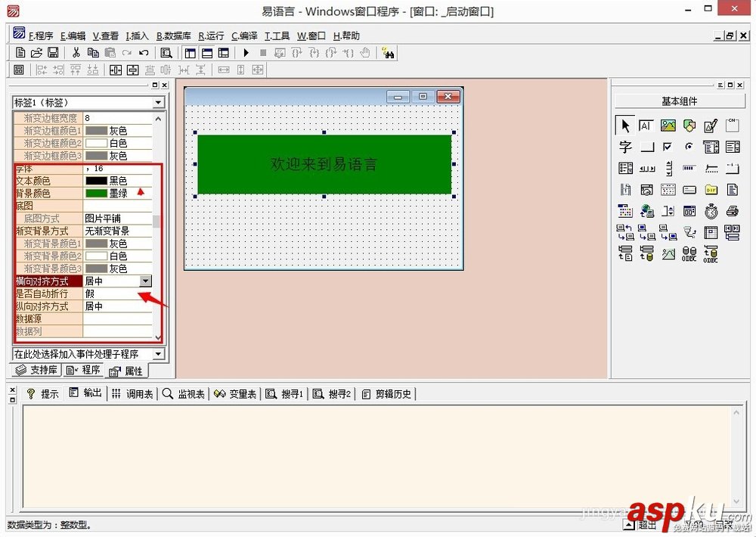Choose the combo box component icon

click(711, 147)
